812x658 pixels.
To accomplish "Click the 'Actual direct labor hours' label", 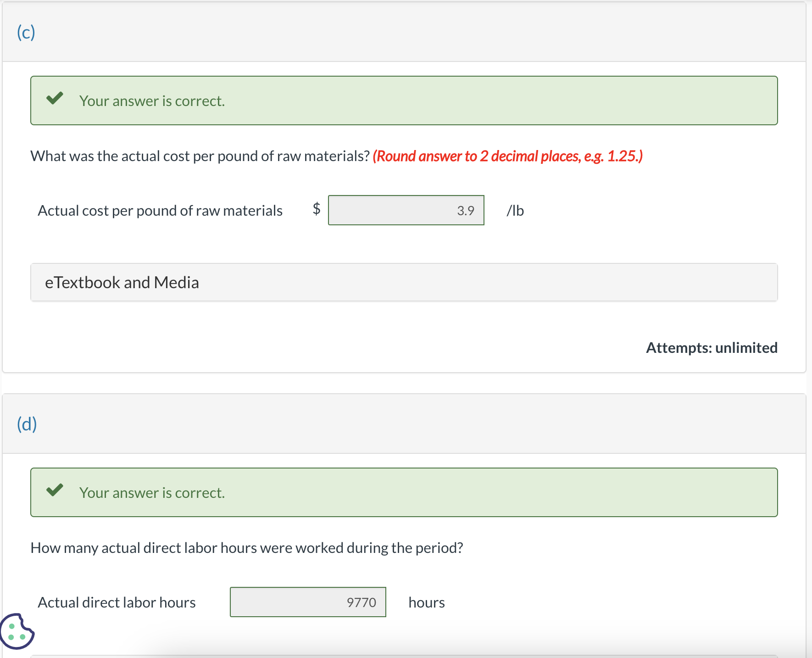I will [x=117, y=602].
